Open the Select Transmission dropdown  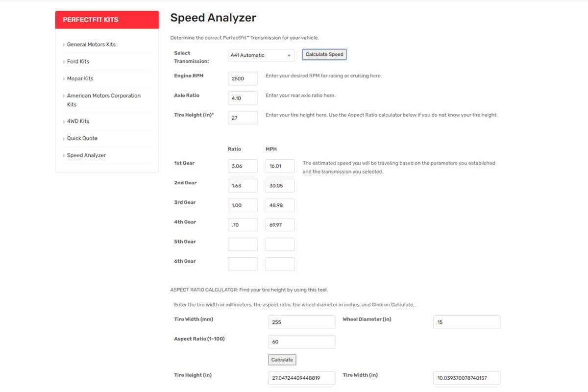261,55
